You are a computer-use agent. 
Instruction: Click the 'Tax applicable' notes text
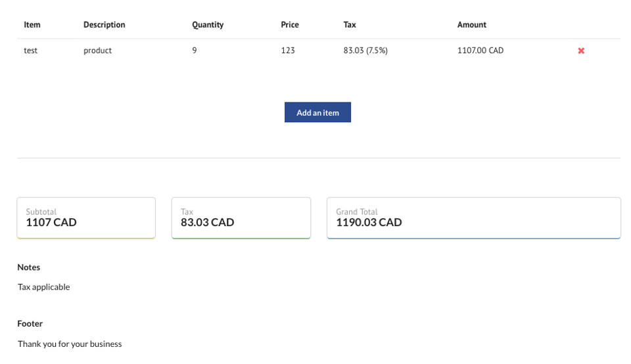tap(44, 287)
